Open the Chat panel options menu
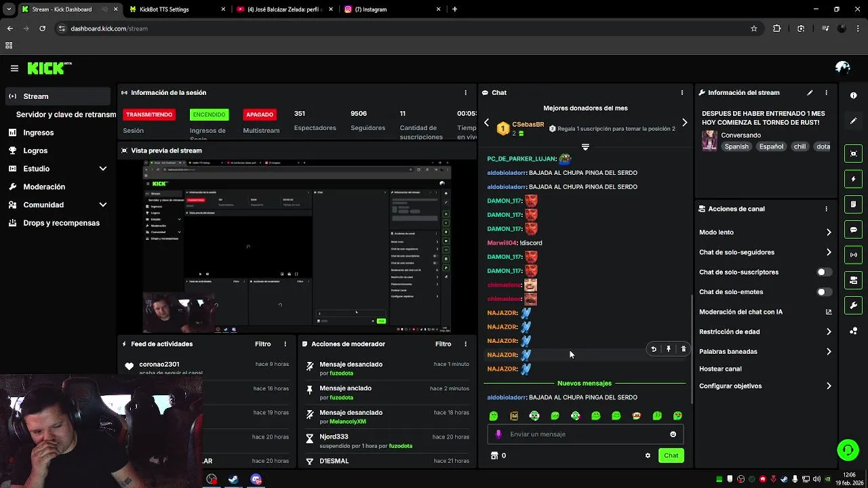The width and height of the screenshot is (868, 488). 682,92
